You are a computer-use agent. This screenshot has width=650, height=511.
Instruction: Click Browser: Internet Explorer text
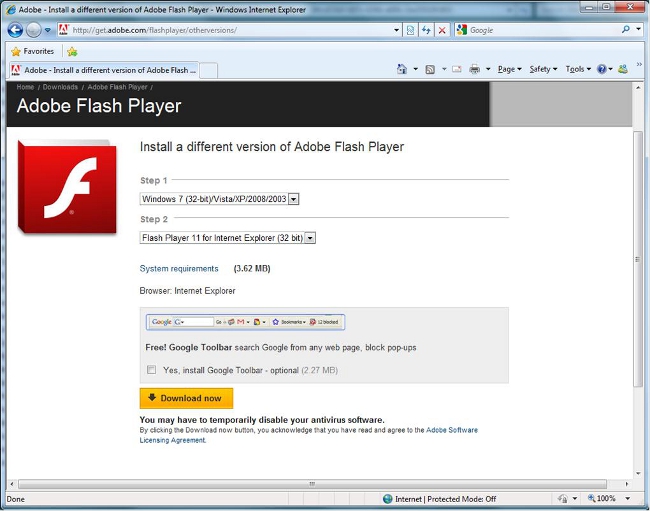[187, 291]
